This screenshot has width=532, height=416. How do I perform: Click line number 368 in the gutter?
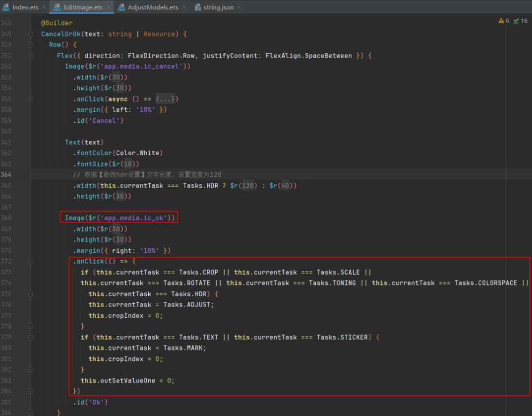pos(6,218)
